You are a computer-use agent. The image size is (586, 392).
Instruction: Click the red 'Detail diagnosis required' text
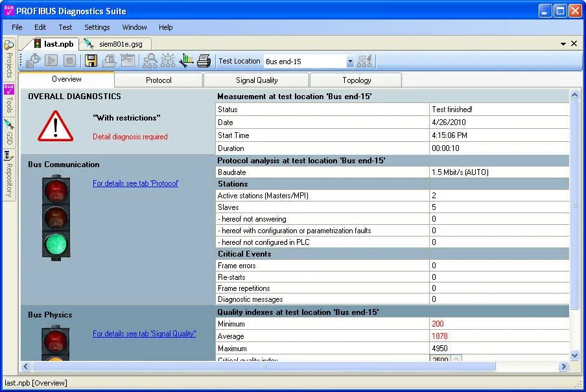[130, 137]
